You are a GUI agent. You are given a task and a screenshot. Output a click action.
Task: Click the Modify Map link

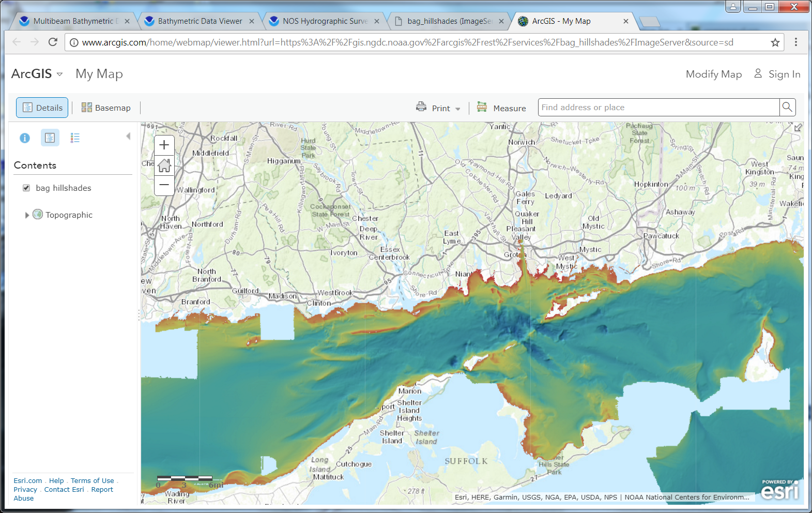point(713,74)
